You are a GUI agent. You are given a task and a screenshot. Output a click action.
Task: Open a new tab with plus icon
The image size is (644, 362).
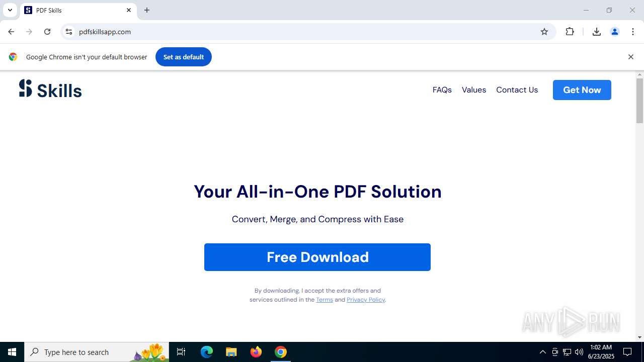pyautogui.click(x=147, y=10)
